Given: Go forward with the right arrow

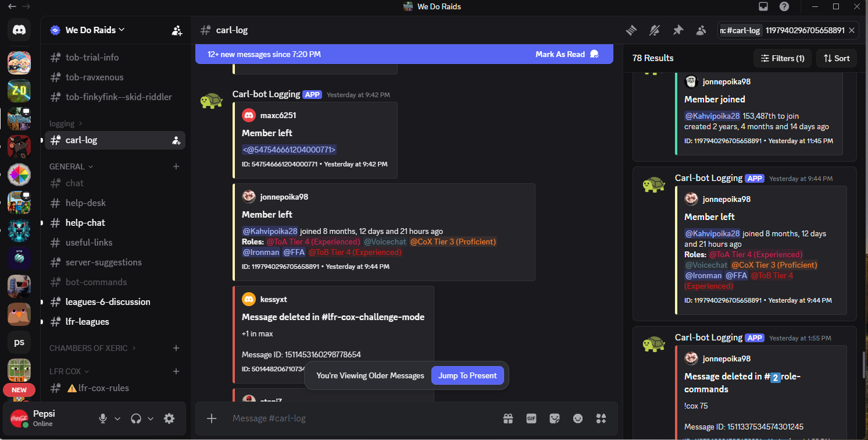Looking at the screenshot, I should (x=26, y=6).
